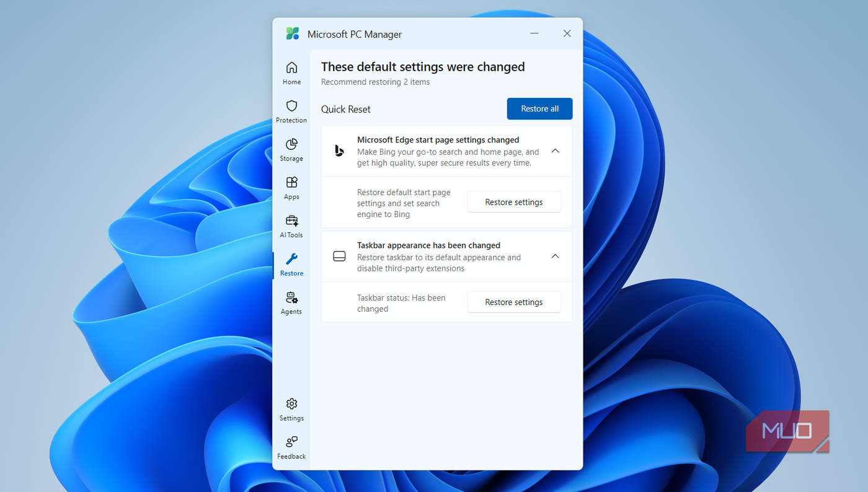Click the Bing icon in Edge card

pos(339,151)
